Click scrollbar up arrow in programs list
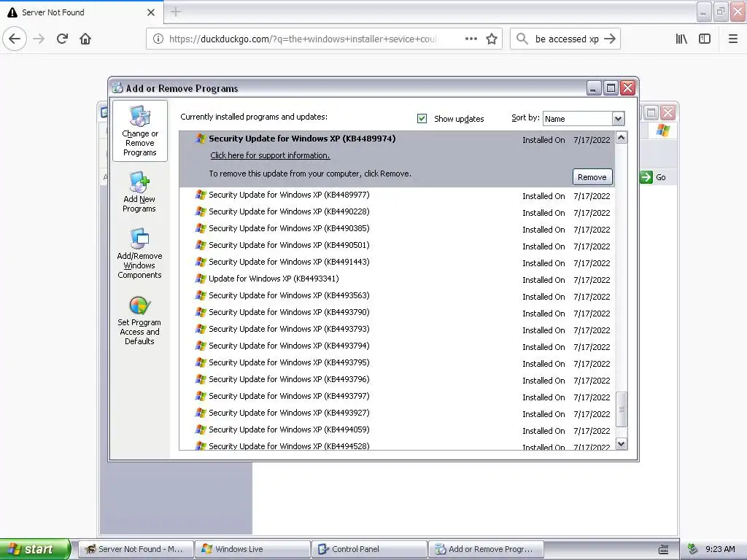 [622, 138]
